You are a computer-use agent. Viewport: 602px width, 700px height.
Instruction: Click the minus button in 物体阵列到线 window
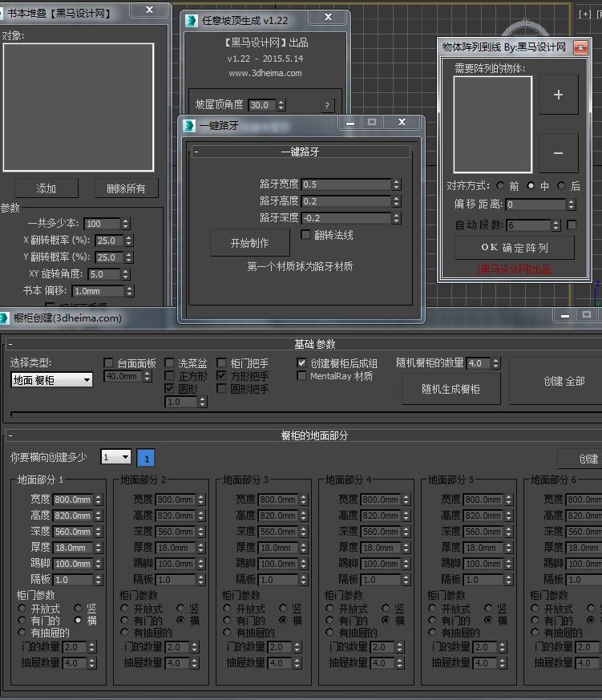tap(558, 153)
